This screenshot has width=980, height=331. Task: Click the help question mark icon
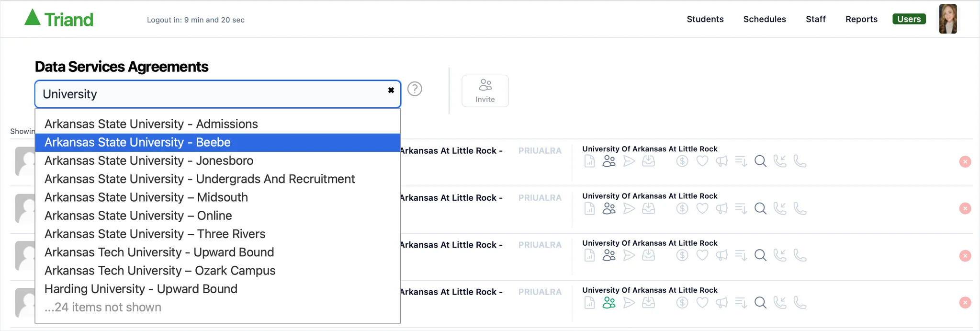pyautogui.click(x=415, y=89)
